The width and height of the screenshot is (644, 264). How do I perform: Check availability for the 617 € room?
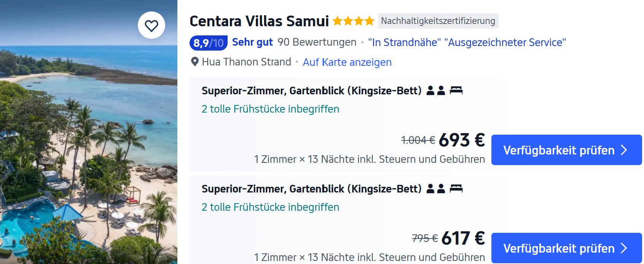pos(566,248)
